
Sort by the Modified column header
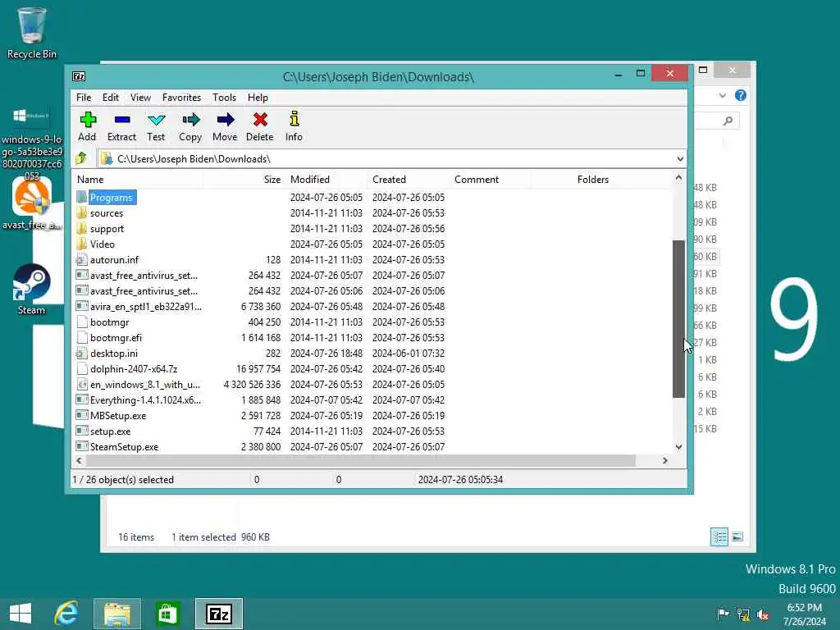pos(326,180)
